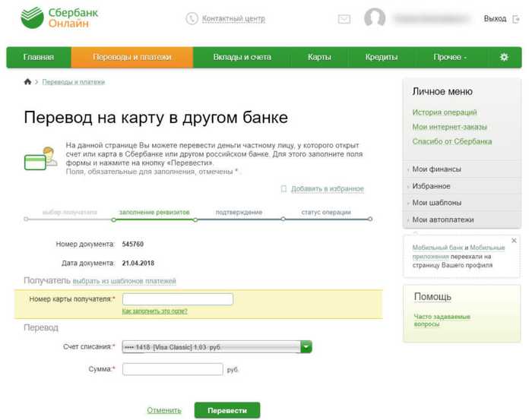Click the Личное меню heading
The image size is (532, 420).
[442, 92]
